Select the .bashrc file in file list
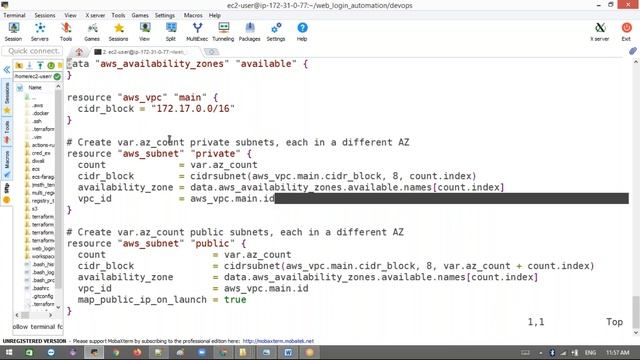The width and height of the screenshot is (640, 360). pos(40,288)
